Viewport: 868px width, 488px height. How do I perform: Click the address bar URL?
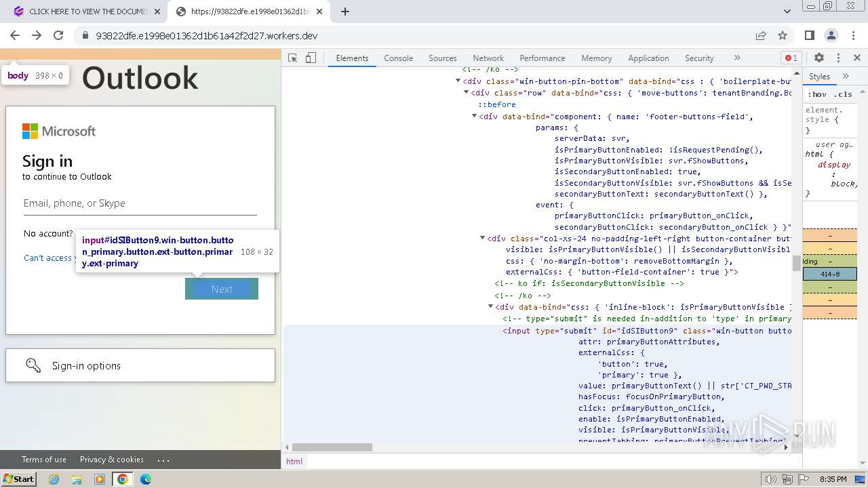click(x=207, y=36)
